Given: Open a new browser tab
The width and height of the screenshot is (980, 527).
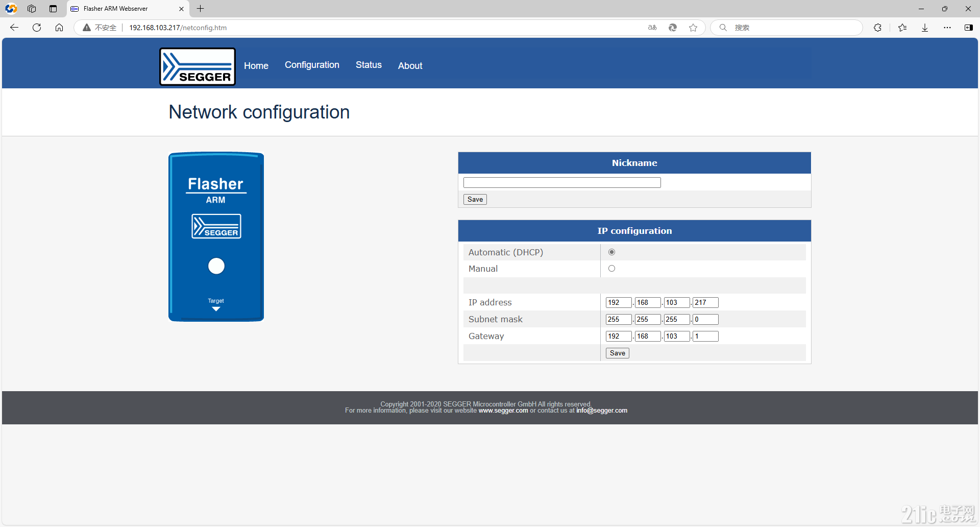Looking at the screenshot, I should click(x=201, y=9).
